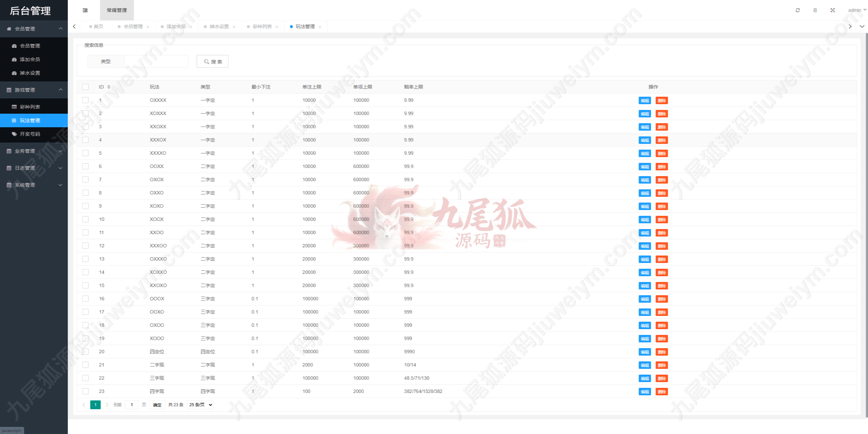The image size is (868, 434).
Task: Collapse sidebar with the menu fold icon
Action: (85, 10)
